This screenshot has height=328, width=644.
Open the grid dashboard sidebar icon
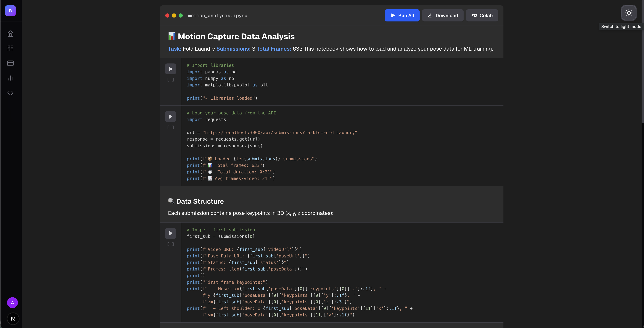tap(10, 48)
